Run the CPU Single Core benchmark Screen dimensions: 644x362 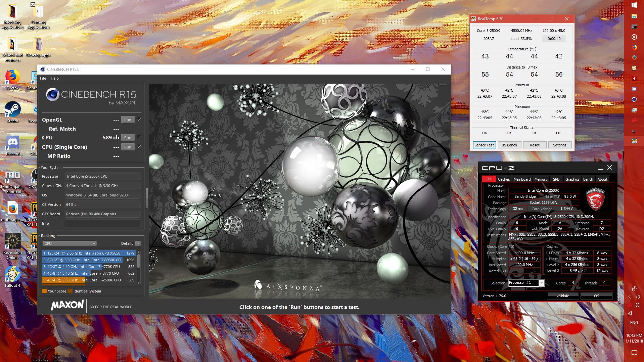[128, 147]
